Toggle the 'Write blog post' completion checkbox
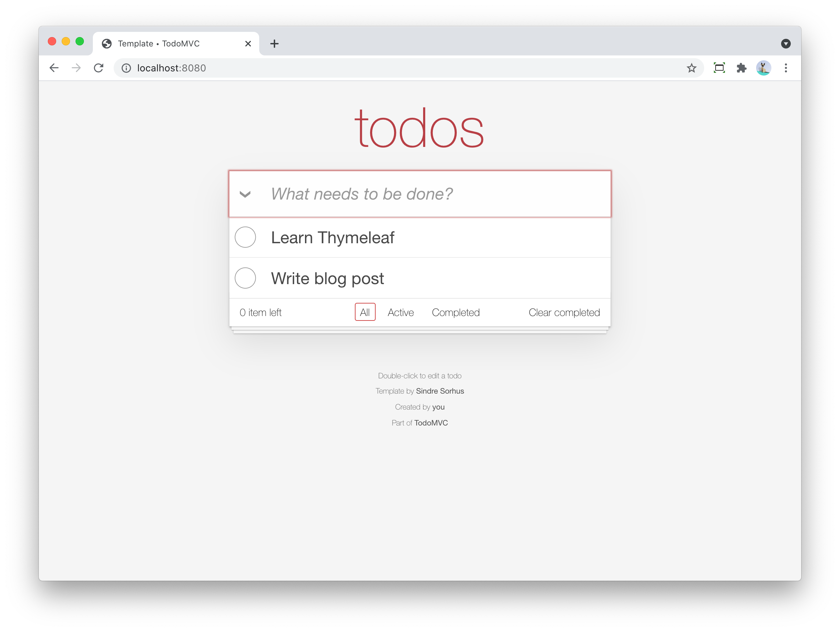840x632 pixels. point(245,278)
